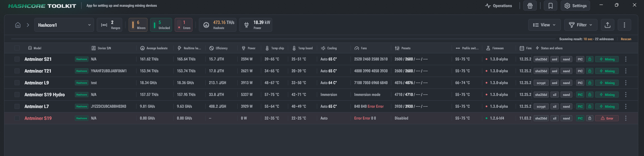Filter by 5 Unlocked

[x=161, y=25]
